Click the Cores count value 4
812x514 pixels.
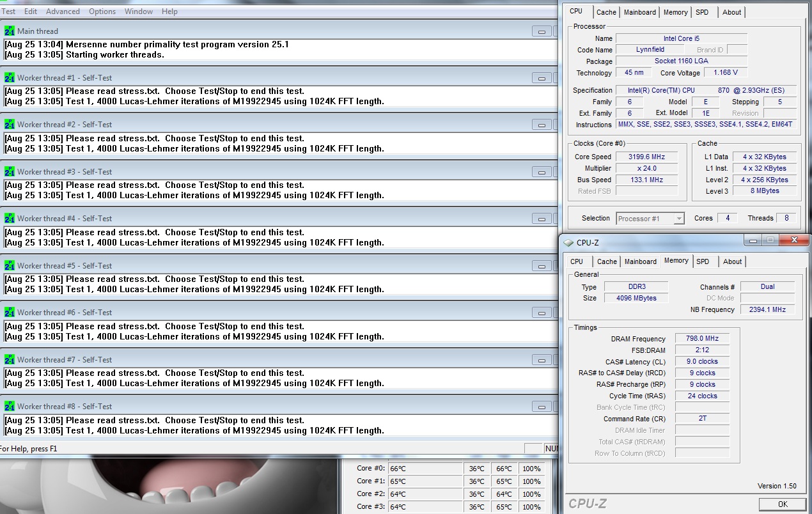(727, 218)
